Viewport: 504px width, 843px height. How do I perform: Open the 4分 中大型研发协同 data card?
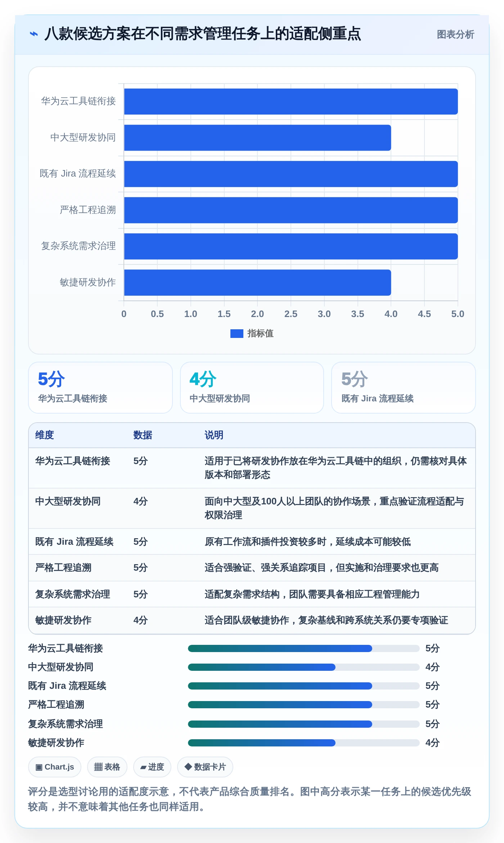point(252,388)
